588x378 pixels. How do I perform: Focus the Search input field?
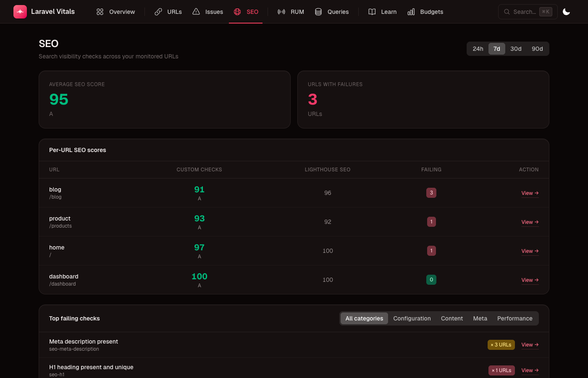pos(528,12)
